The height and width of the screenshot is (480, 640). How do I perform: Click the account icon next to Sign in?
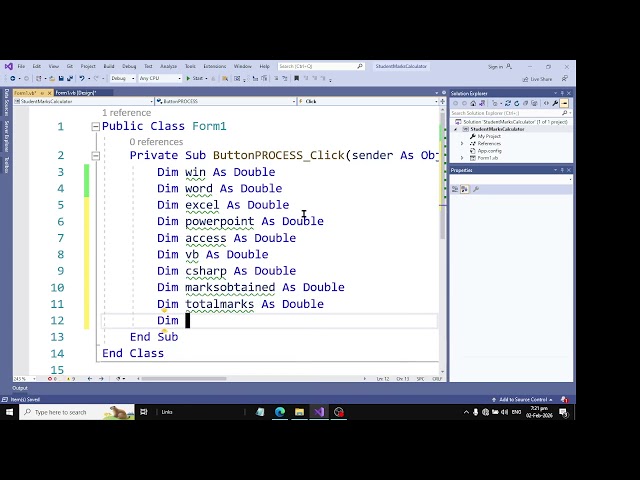point(509,66)
